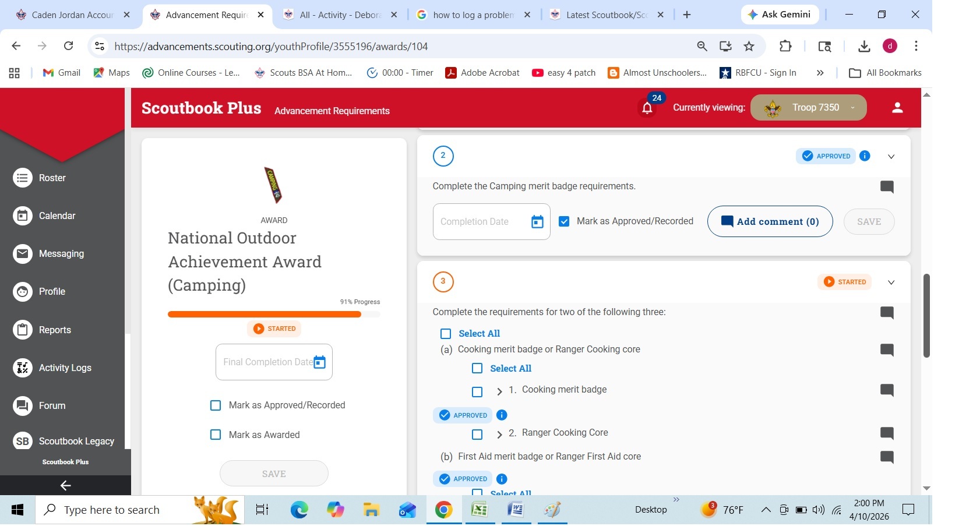Open File Explorer from the taskbar
The height and width of the screenshot is (526, 980).
(x=371, y=510)
